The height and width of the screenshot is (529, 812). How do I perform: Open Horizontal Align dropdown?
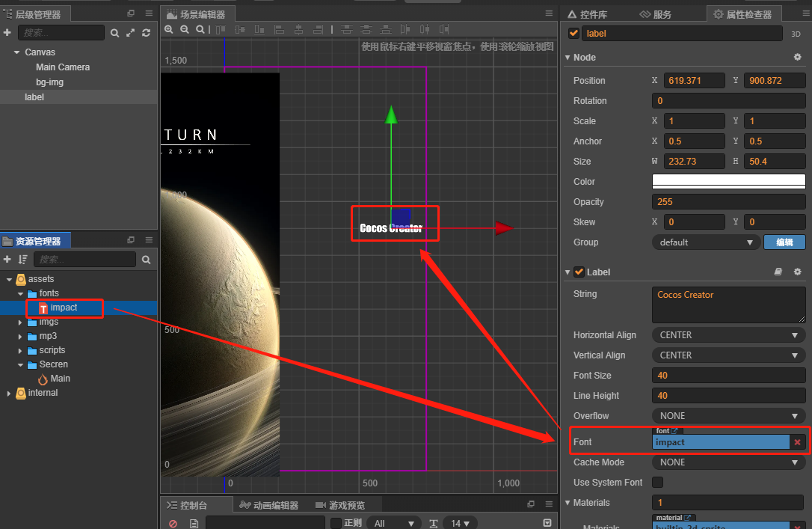click(728, 335)
